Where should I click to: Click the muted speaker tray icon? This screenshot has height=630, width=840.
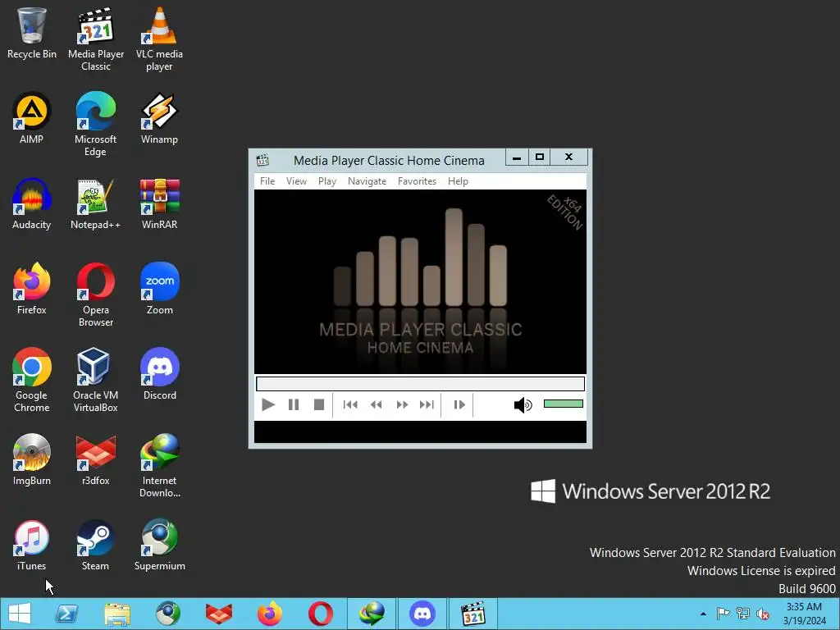point(763,614)
